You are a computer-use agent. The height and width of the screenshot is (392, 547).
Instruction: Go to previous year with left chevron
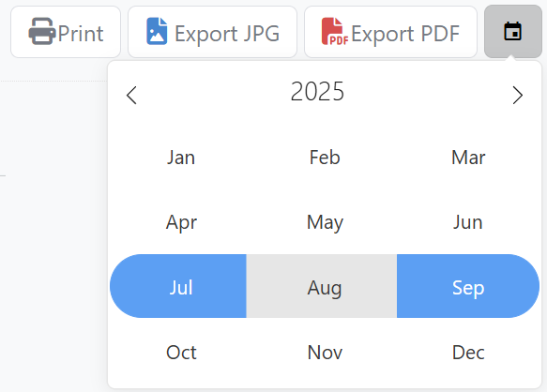[x=131, y=96]
